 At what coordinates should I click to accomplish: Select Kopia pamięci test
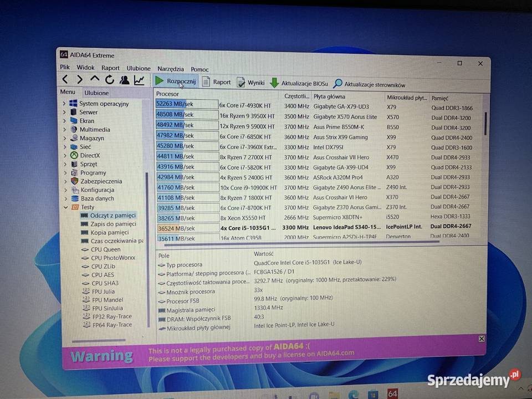coord(105,232)
